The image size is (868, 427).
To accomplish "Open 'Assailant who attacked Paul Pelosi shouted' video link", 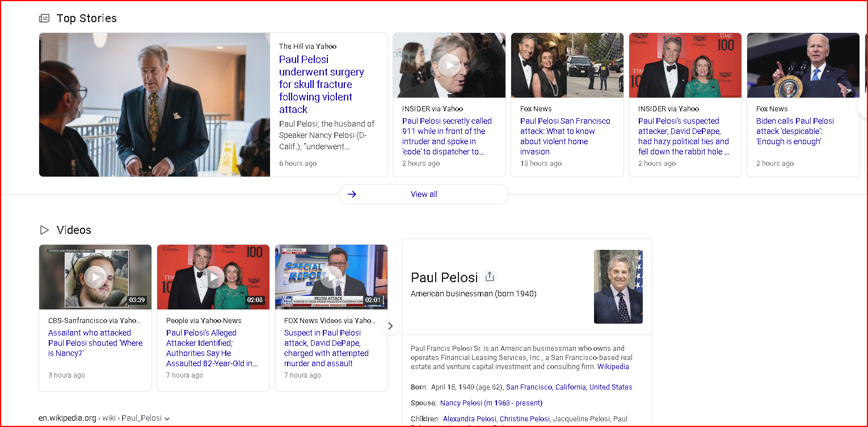I will (95, 343).
